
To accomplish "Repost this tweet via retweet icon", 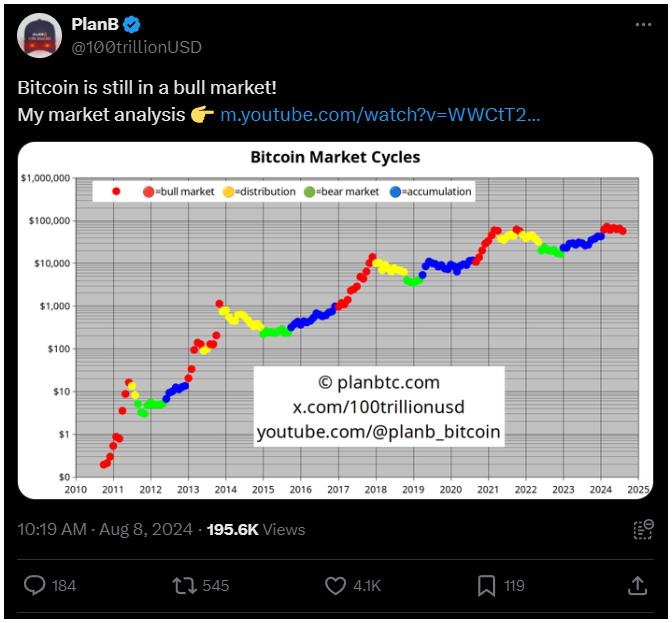I will [186, 585].
